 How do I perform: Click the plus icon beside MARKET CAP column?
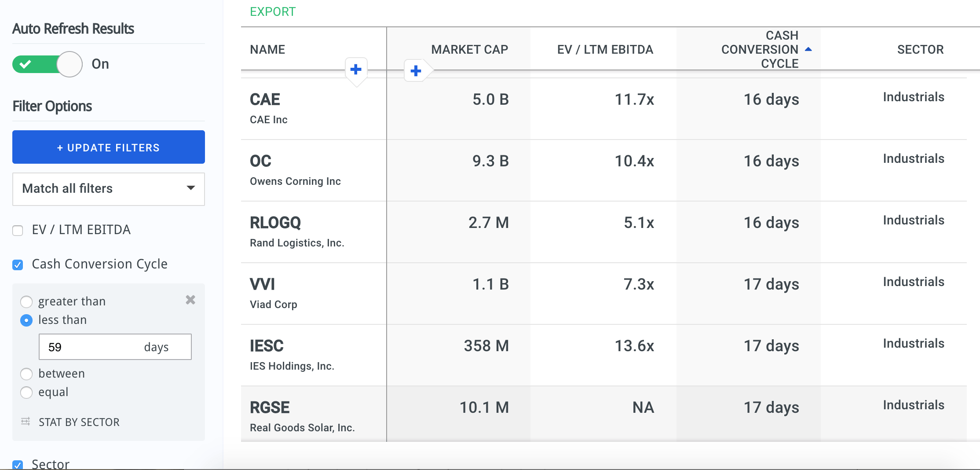(416, 71)
